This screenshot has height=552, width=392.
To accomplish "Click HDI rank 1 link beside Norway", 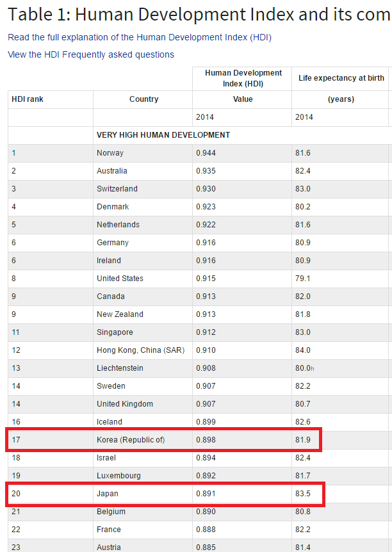I will [x=13, y=153].
